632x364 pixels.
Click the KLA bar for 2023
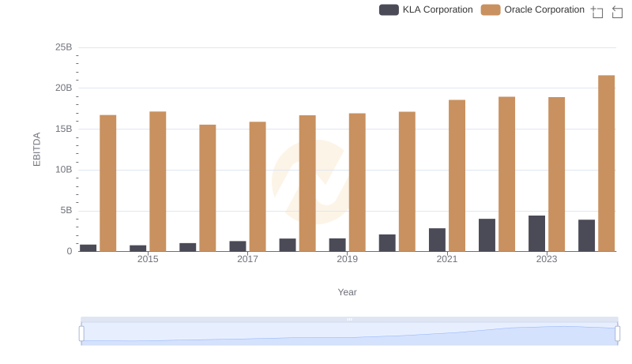point(536,234)
